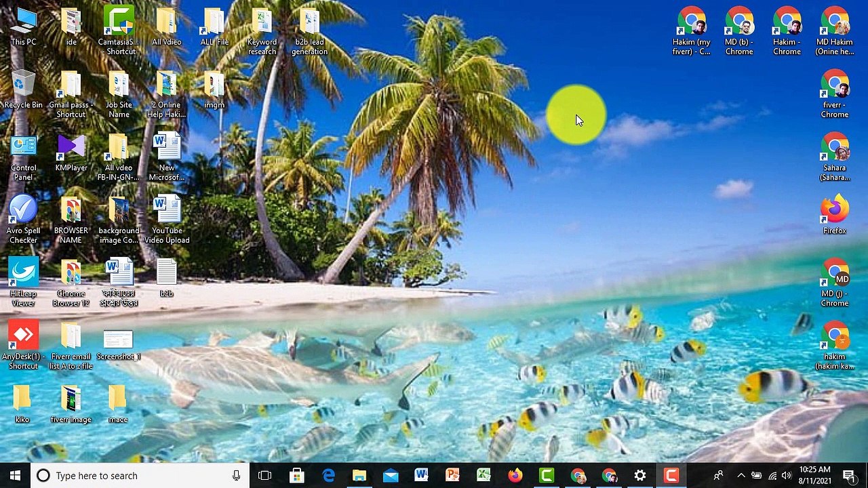
Task: Launch Word from the taskbar
Action: [x=421, y=476]
